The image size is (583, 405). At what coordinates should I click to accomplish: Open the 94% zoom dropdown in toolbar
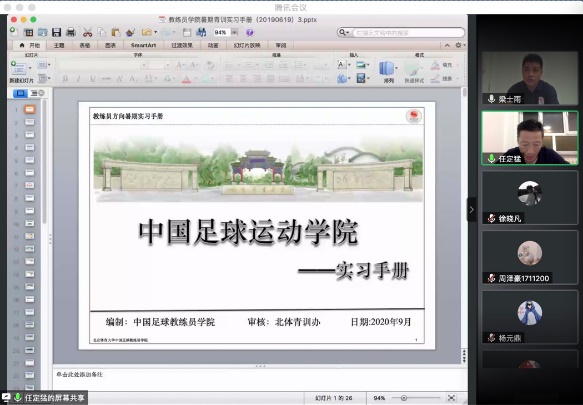tap(234, 33)
